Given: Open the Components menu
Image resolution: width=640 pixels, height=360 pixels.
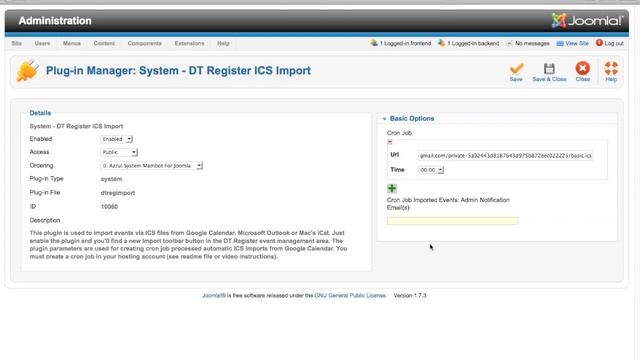Looking at the screenshot, I should [x=144, y=43].
